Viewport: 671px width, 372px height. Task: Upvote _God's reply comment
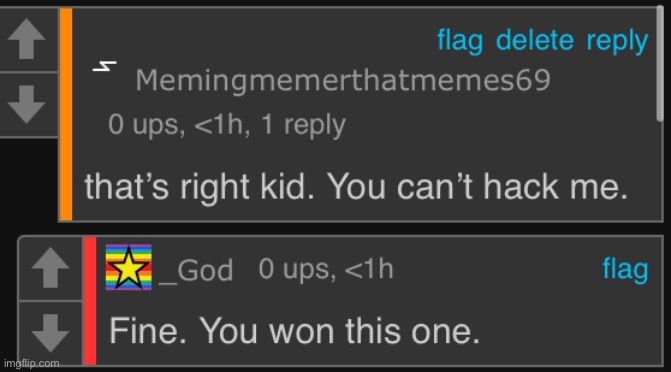50,268
